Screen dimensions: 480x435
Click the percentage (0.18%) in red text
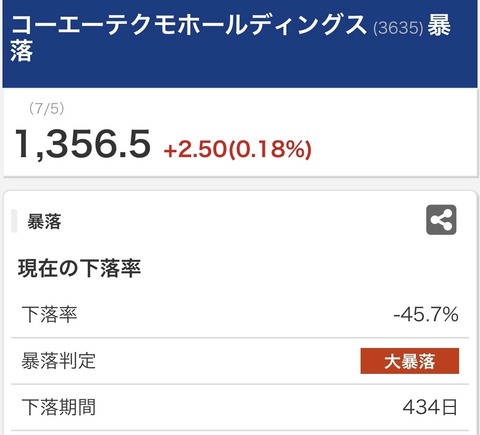click(270, 149)
